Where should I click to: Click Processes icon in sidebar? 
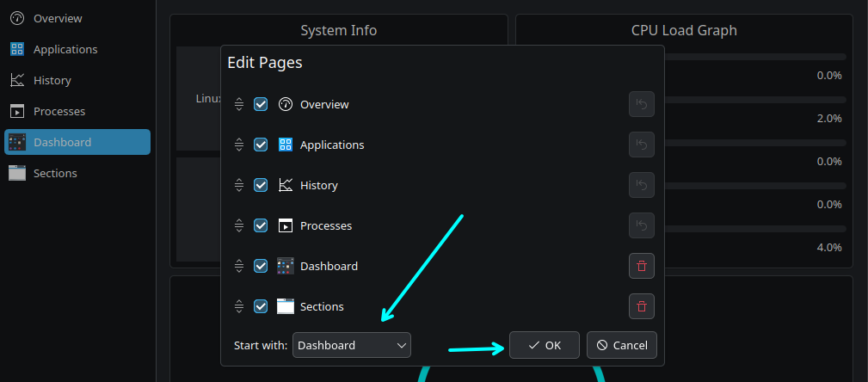pos(17,111)
